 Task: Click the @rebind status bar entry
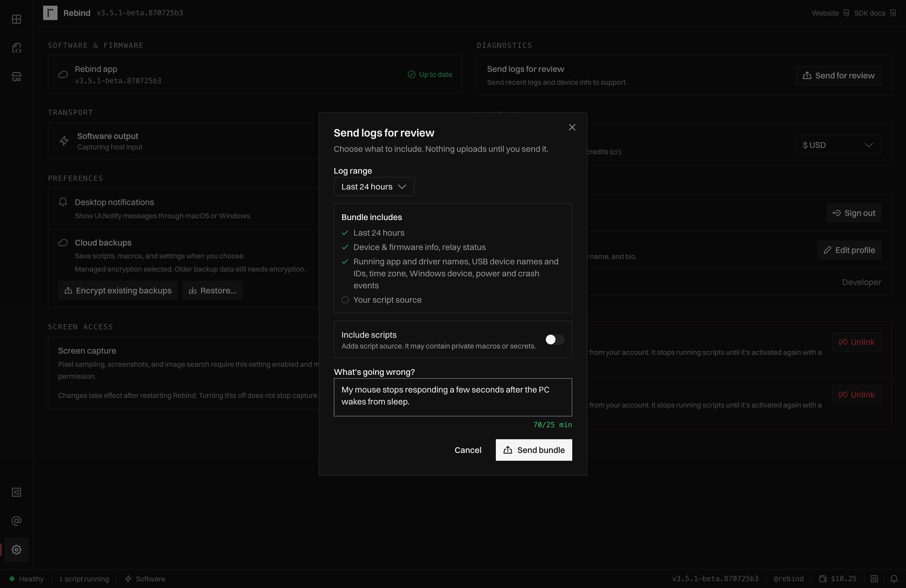pyautogui.click(x=788, y=578)
